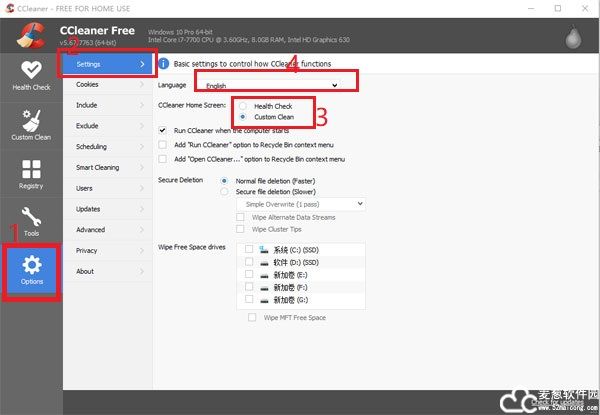600x415 pixels.
Task: Click the chevron beside Scheduling
Action: coord(142,147)
